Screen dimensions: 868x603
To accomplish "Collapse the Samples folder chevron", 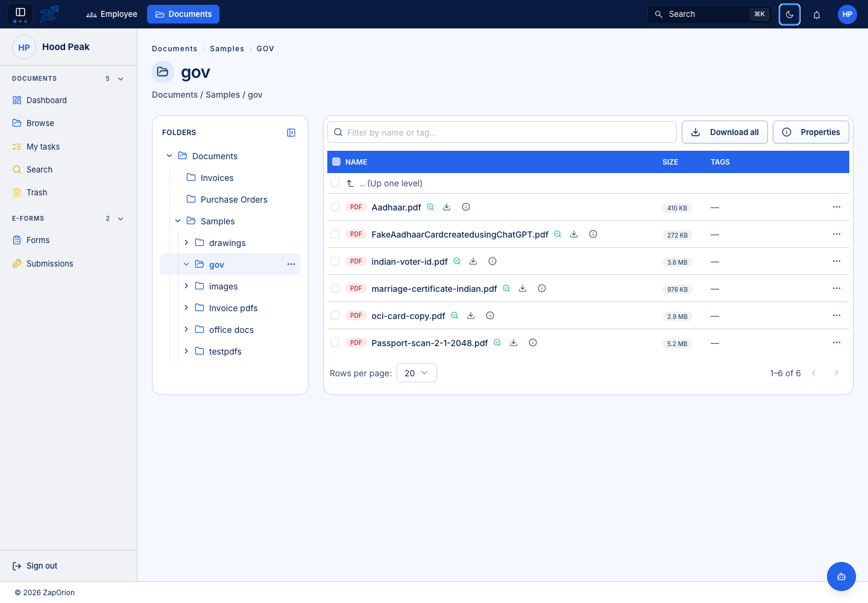I will pyautogui.click(x=178, y=221).
